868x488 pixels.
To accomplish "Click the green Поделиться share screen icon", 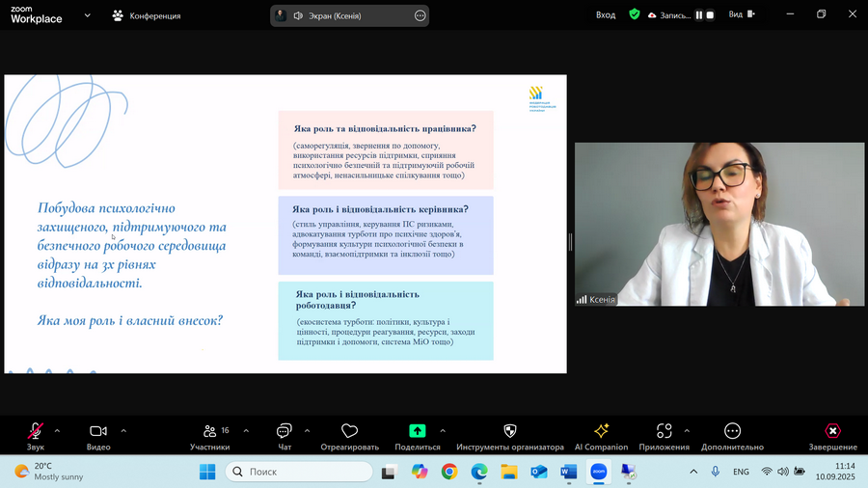I will coord(418,431).
